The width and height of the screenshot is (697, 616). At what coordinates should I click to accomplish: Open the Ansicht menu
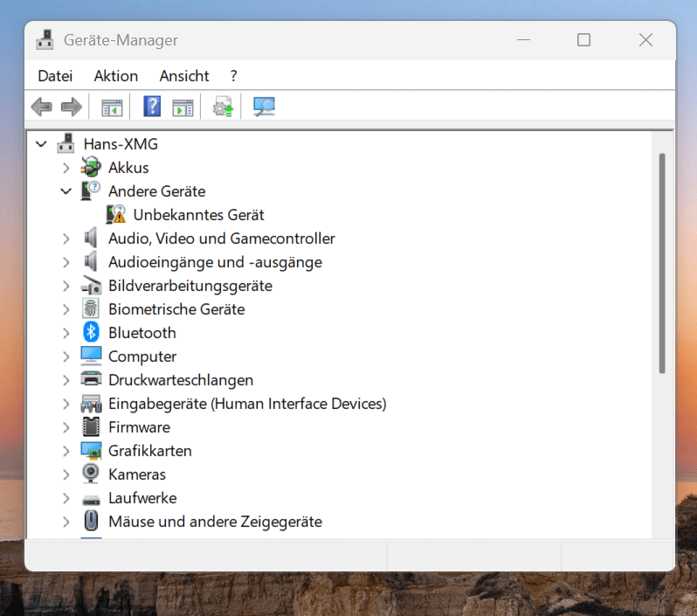tap(184, 76)
